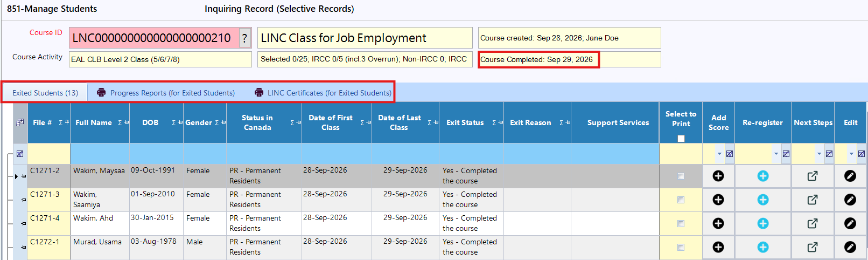Edit record of Wakim, Saamiya
This screenshot has height=260, width=868.
coord(850,200)
